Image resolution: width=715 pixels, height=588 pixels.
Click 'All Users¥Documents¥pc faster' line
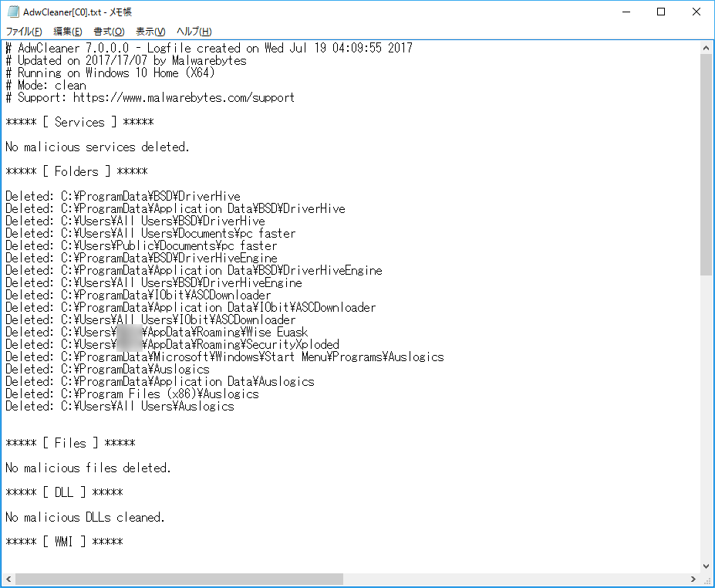[150, 233]
